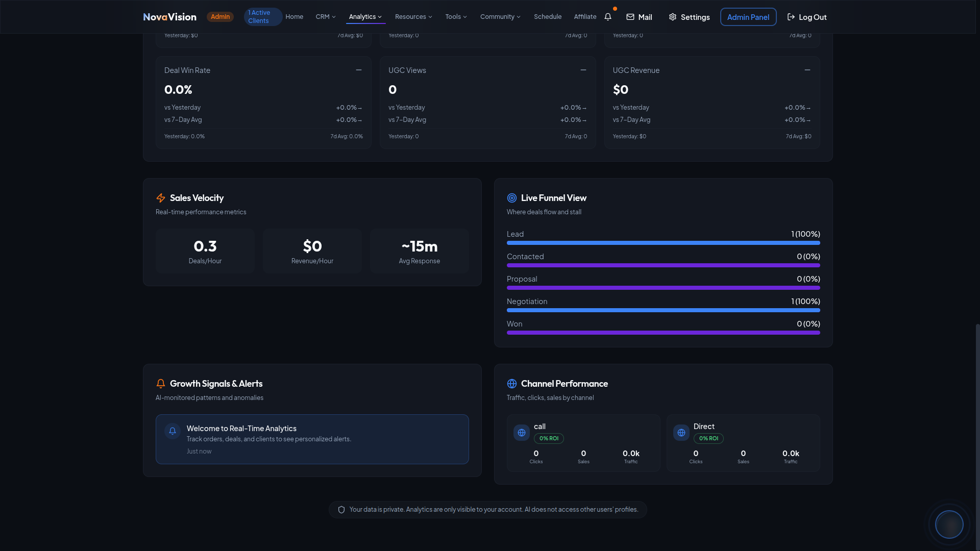Click the globe icon in call channel card
Image resolution: width=980 pixels, height=551 pixels.
pos(522,433)
